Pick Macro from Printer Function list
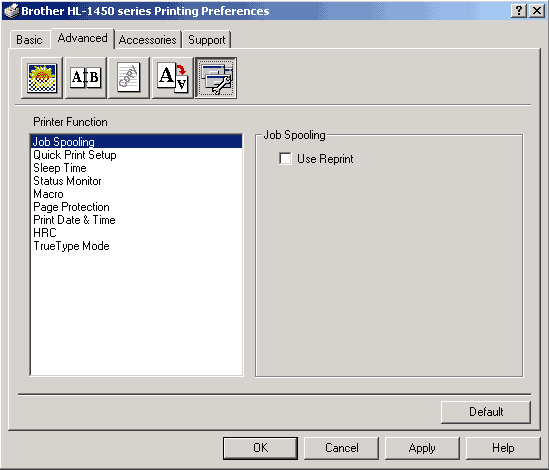The width and height of the screenshot is (549, 470). point(136,194)
